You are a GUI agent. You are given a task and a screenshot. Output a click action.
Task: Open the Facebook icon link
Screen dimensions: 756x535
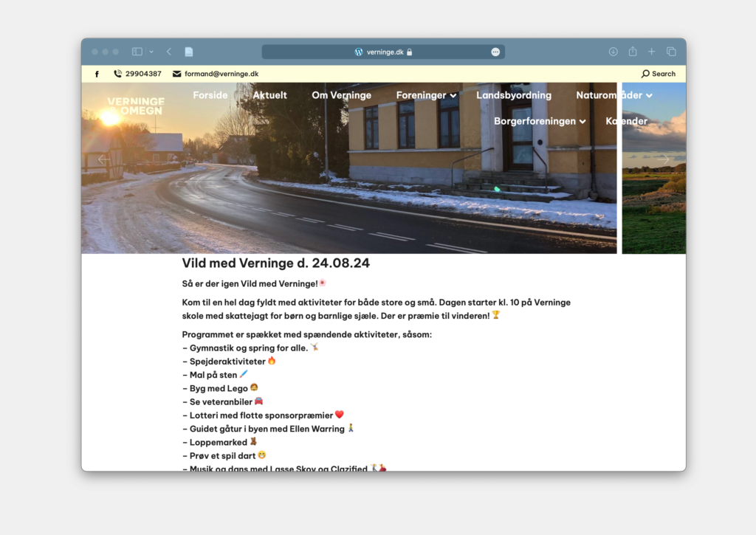[x=97, y=74]
